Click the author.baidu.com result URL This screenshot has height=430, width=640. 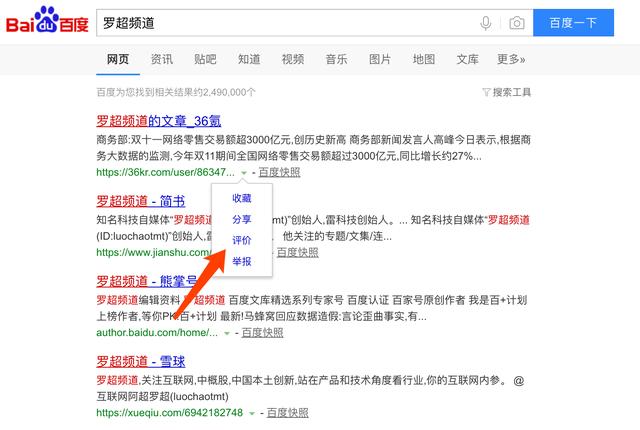(157, 332)
